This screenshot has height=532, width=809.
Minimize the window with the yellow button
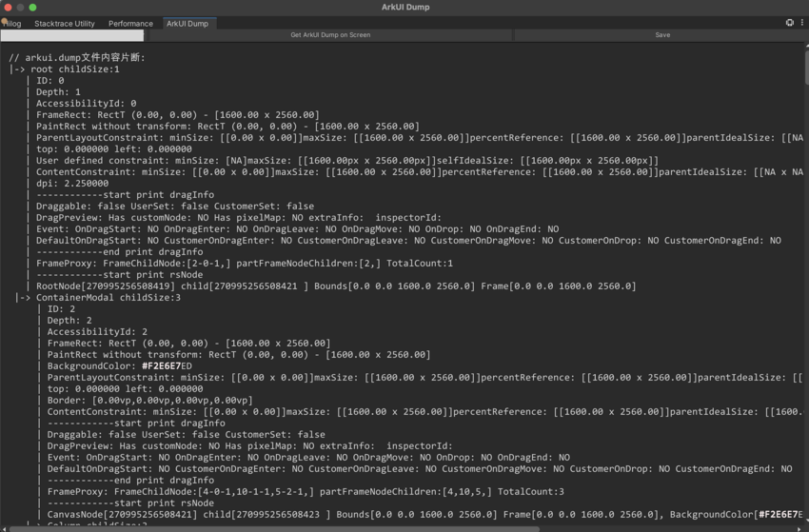tap(20, 7)
